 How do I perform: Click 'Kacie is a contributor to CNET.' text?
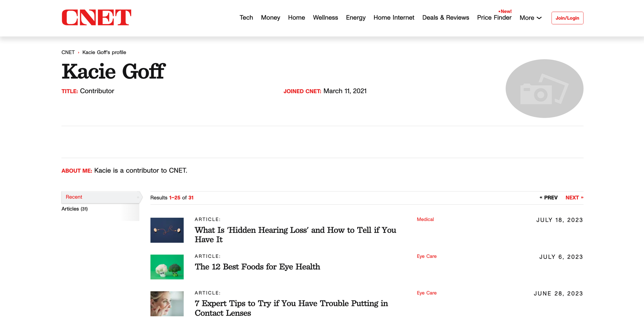141,170
